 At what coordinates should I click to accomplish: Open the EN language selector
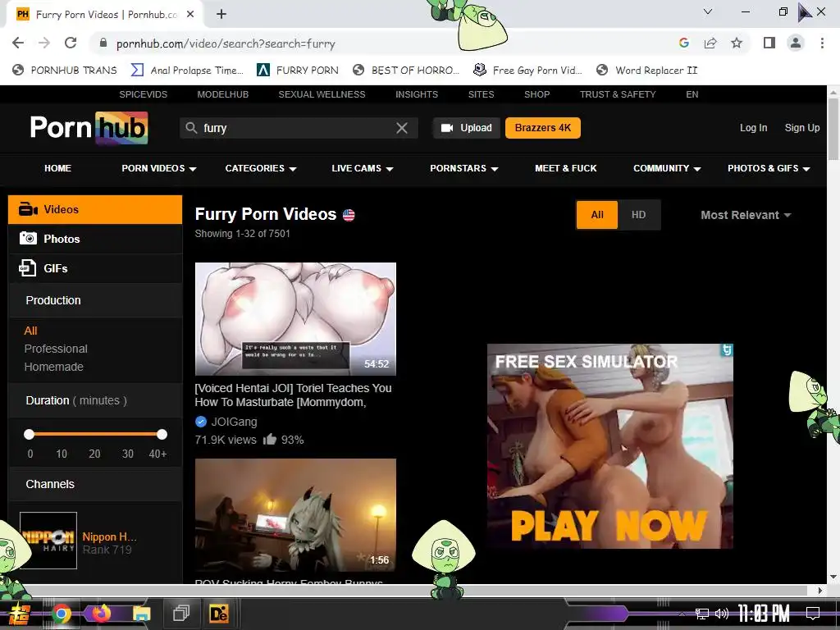pyautogui.click(x=692, y=94)
